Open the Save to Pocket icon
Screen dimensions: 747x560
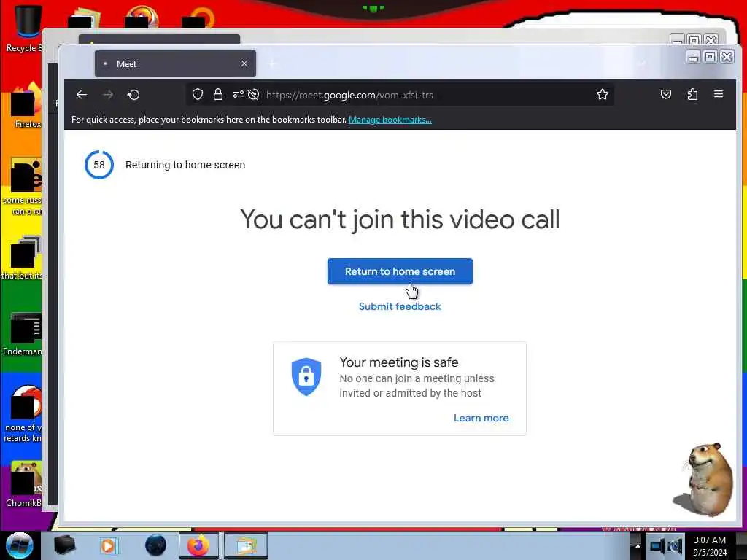pyautogui.click(x=666, y=94)
